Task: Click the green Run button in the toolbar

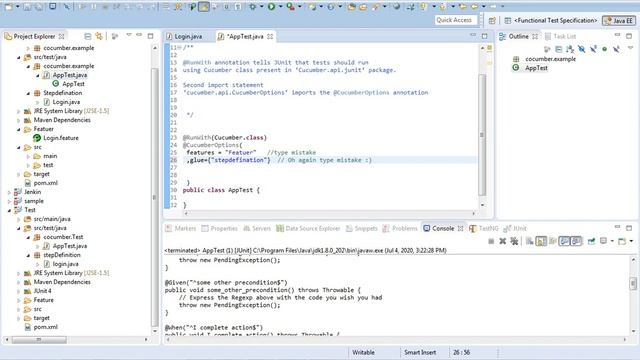Action: (x=271, y=7)
